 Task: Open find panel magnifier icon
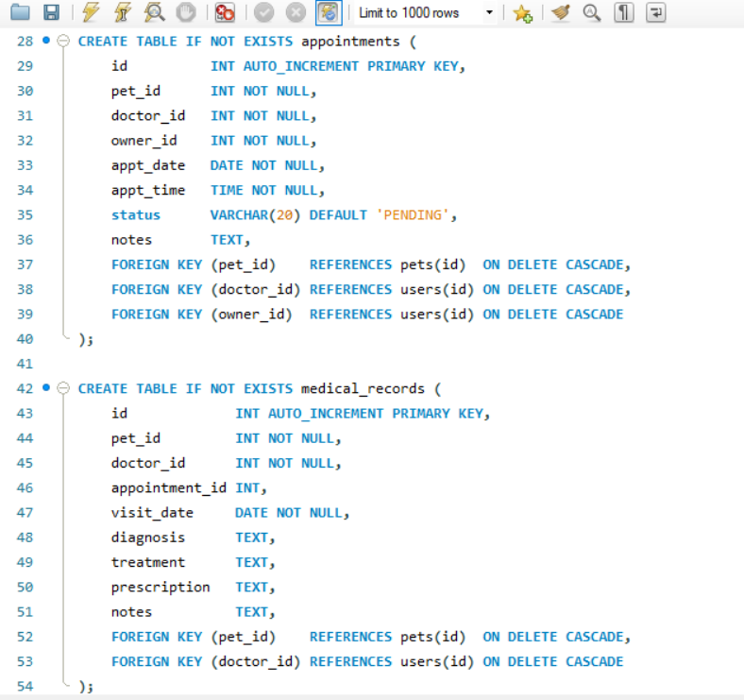[592, 12]
